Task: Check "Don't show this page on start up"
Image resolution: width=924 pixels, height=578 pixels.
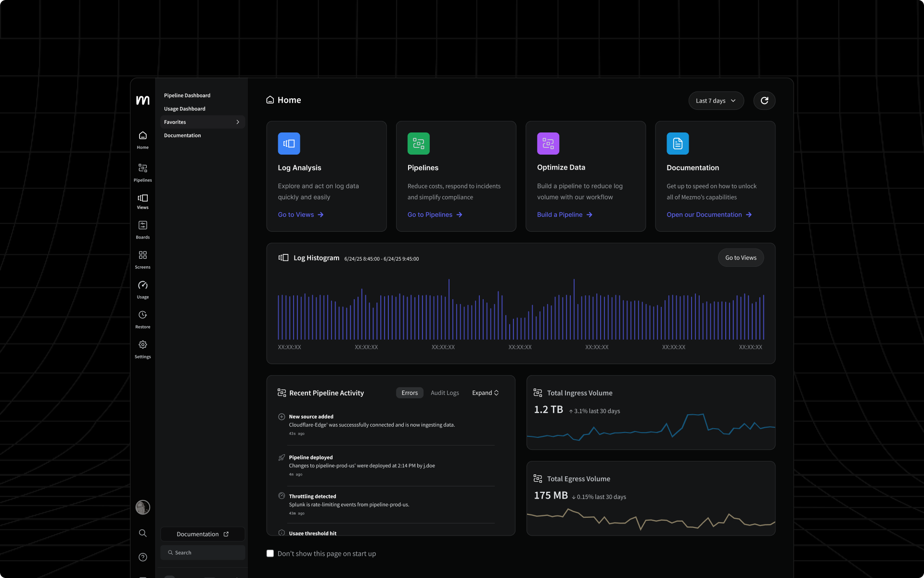Action: click(x=270, y=553)
